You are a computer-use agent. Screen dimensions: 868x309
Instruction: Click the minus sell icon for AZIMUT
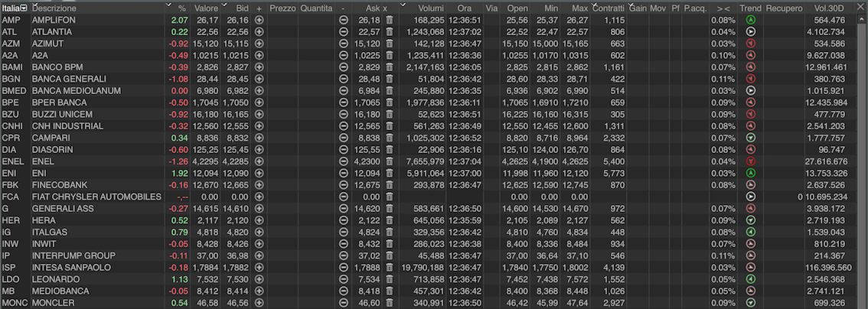(343, 44)
